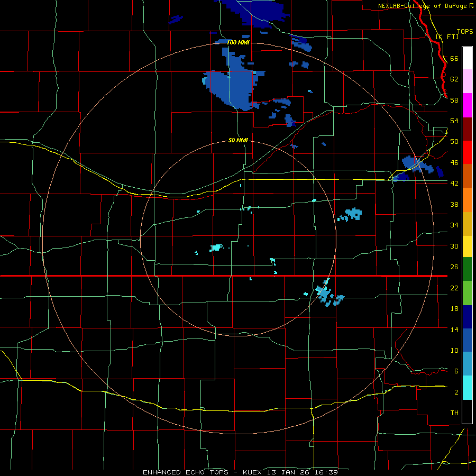This screenshot has width=476, height=476.
Task: Click legend value '10'
Action: pyautogui.click(x=454, y=350)
